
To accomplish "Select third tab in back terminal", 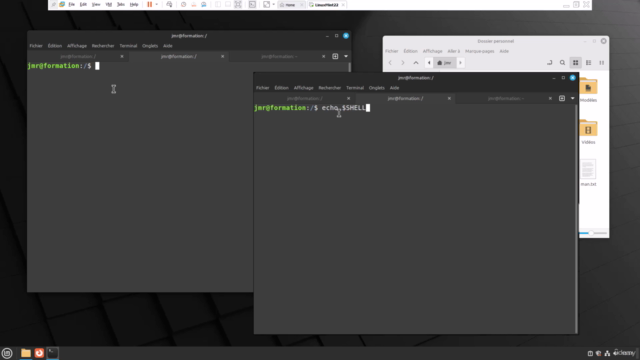I will coord(279,56).
